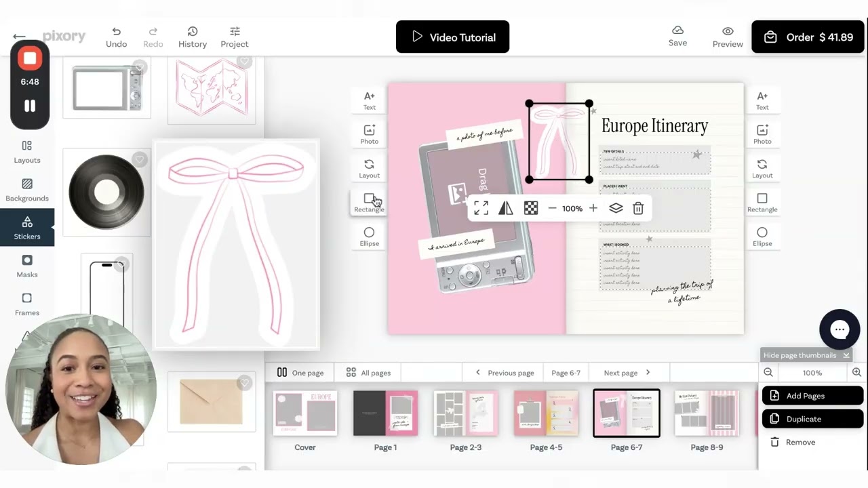Open the History panel
The width and height of the screenshot is (868, 488).
click(x=193, y=37)
